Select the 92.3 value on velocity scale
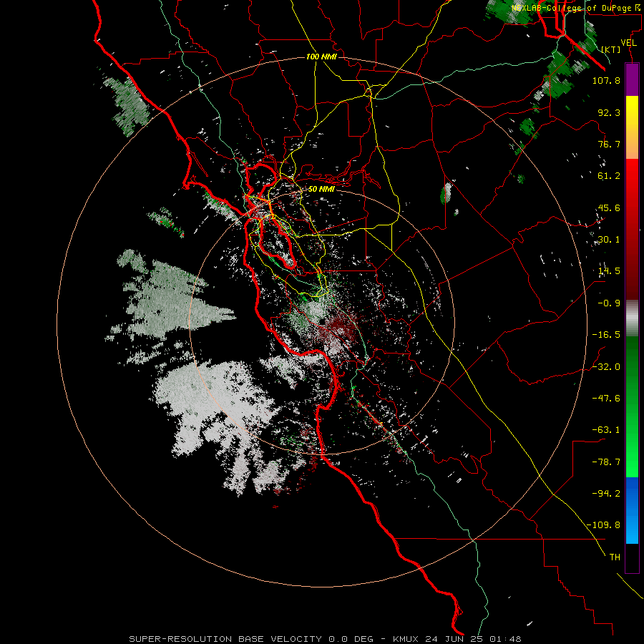Image resolution: width=644 pixels, height=644 pixels. (x=609, y=112)
